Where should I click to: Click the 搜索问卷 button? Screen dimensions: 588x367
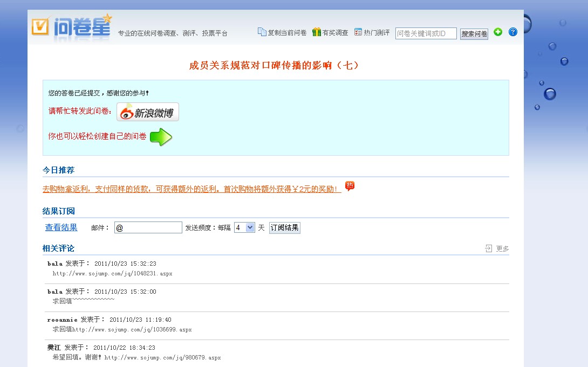[x=474, y=34]
